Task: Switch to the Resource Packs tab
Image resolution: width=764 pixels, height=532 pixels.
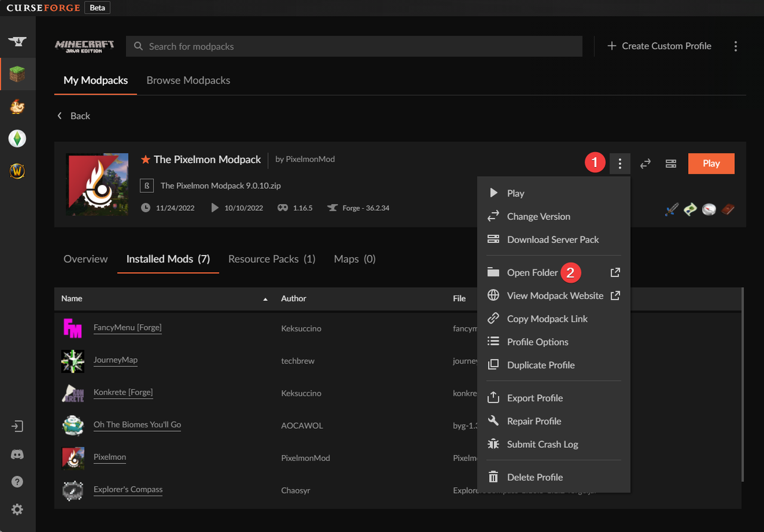Action: 272,259
